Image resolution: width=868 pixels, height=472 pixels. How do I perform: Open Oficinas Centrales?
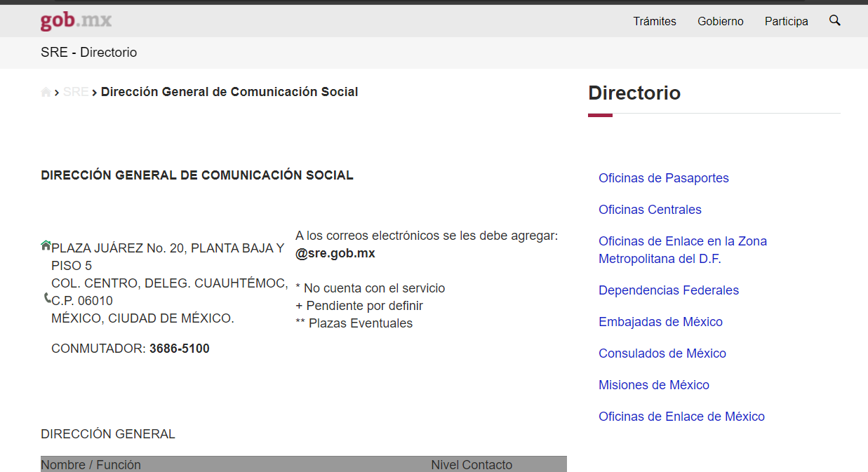pyautogui.click(x=650, y=209)
